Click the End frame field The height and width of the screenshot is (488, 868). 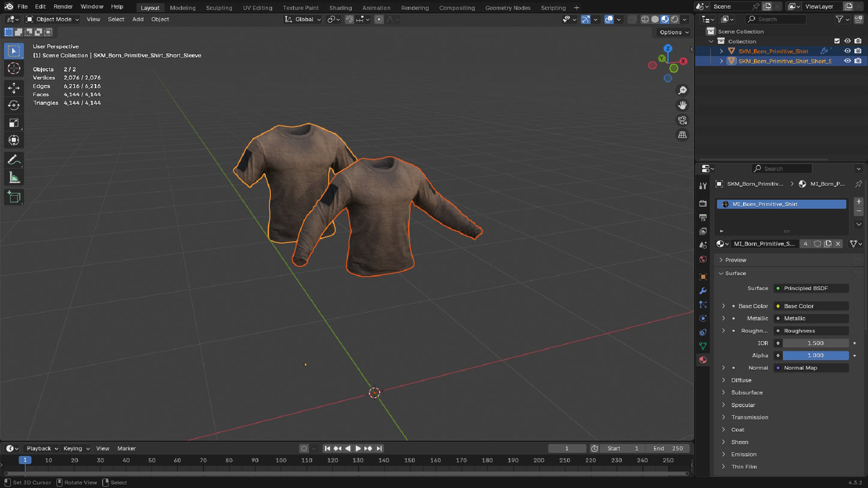[x=668, y=448]
